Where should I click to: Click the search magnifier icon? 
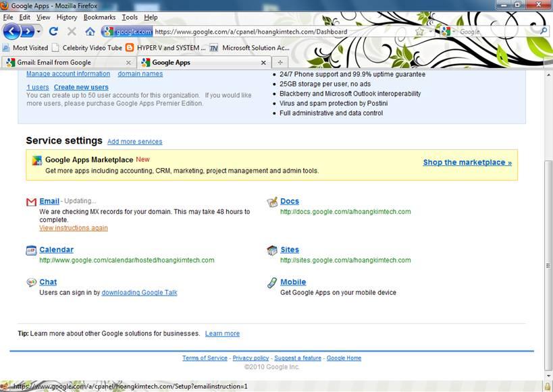click(544, 32)
